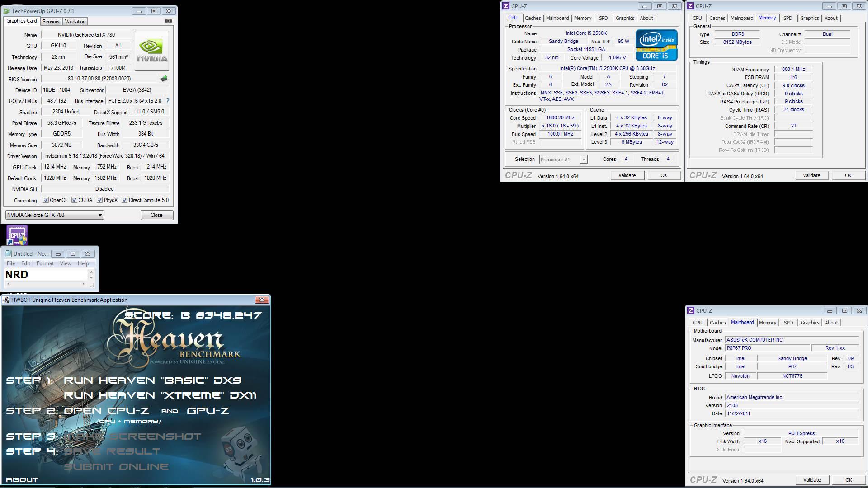Click the Notepad vertical scroll up arrow
The height and width of the screenshot is (488, 868).
91,272
